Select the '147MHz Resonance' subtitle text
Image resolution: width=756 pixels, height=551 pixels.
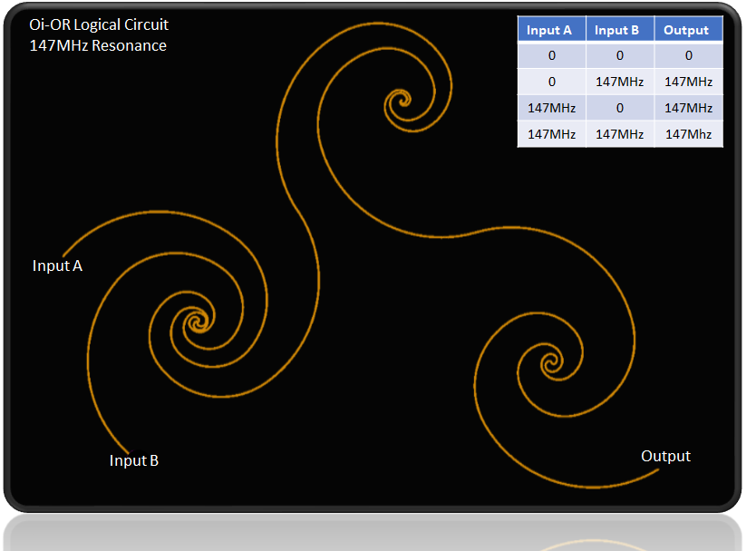[x=98, y=45]
